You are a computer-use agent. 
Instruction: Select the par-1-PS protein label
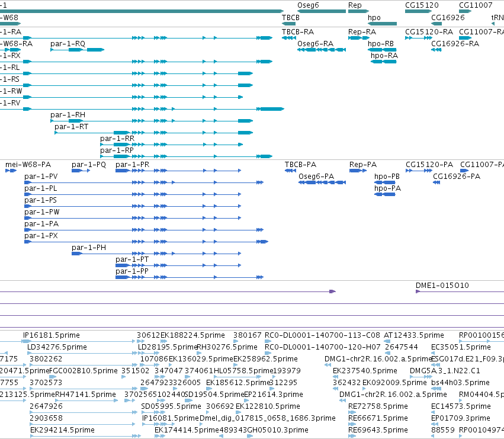[40, 200]
